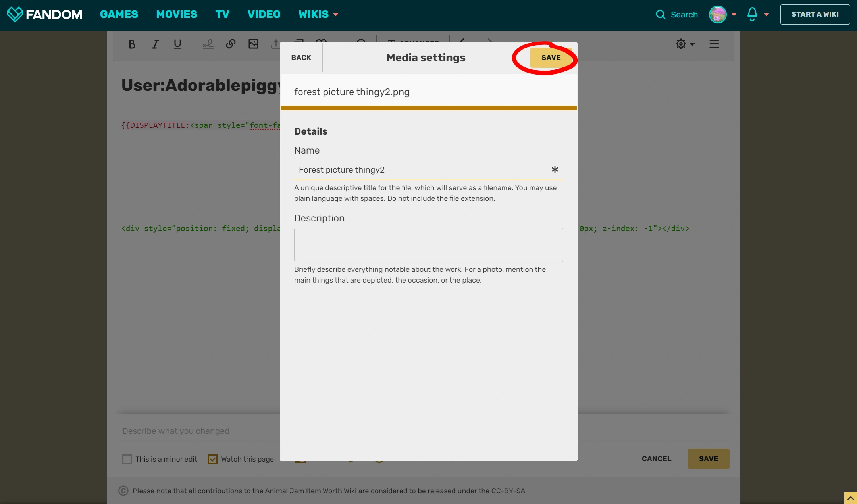The width and height of the screenshot is (857, 504).
Task: Click the search magnifier icon
Action: pos(660,15)
